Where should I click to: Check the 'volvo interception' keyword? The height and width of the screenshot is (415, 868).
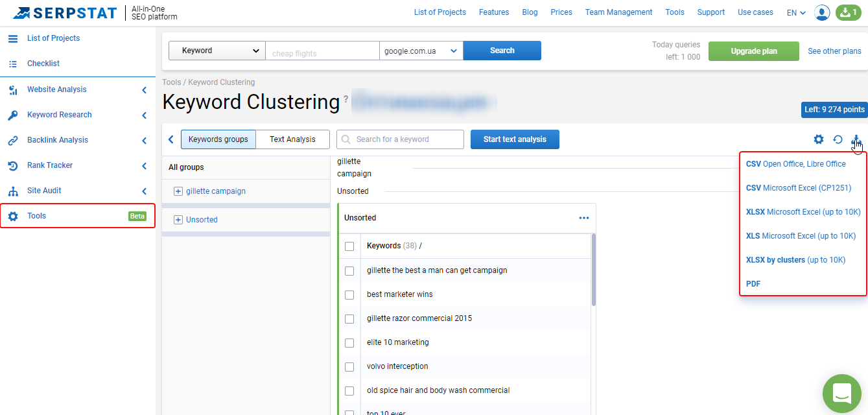pyautogui.click(x=349, y=366)
